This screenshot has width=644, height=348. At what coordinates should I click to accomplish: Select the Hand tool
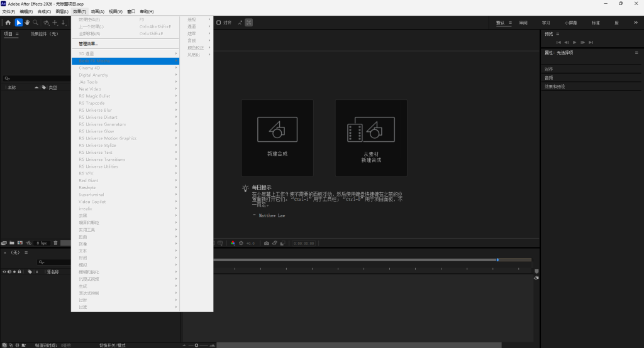point(27,23)
